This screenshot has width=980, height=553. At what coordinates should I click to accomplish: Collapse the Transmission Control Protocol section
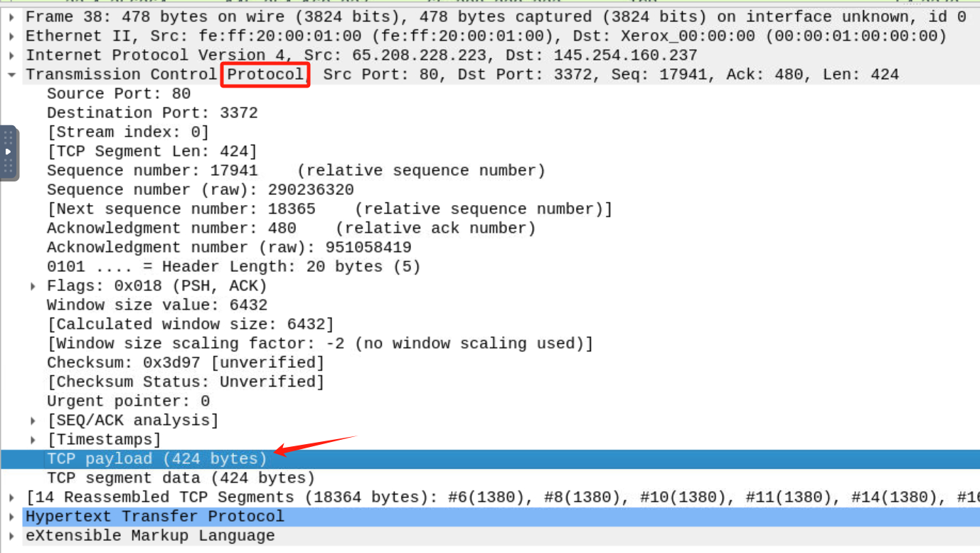pyautogui.click(x=11, y=75)
